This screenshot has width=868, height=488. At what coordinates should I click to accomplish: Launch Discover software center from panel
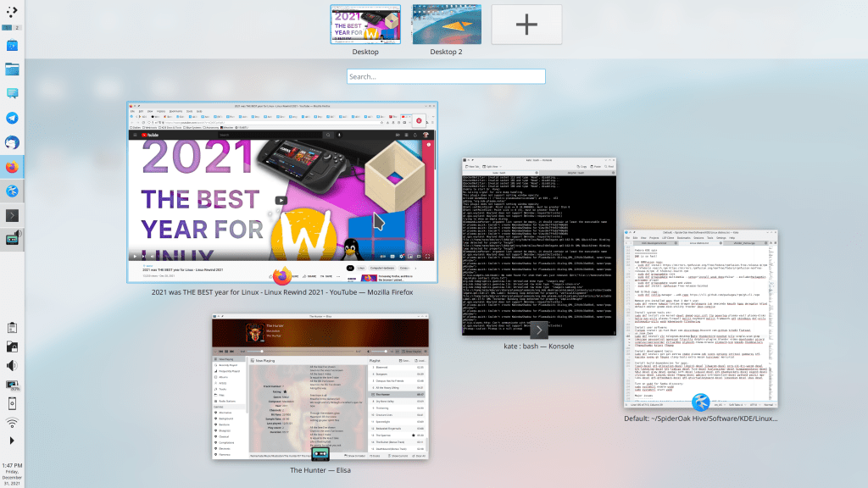[x=12, y=45]
